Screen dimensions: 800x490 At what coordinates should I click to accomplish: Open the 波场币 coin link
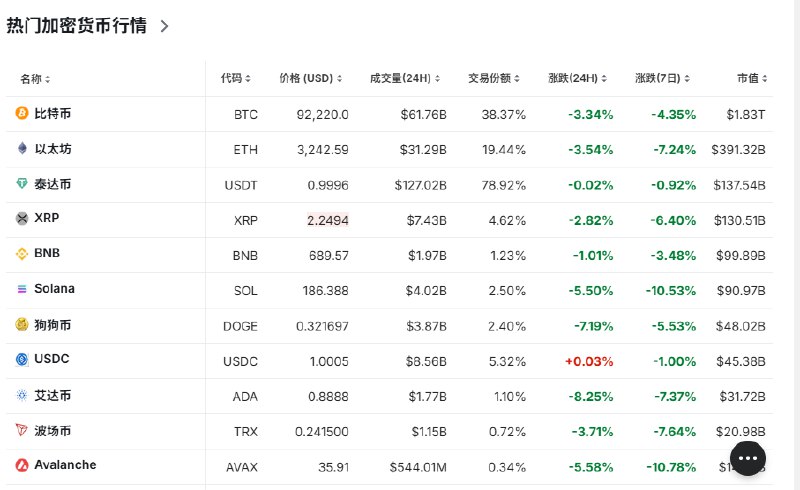(x=53, y=431)
